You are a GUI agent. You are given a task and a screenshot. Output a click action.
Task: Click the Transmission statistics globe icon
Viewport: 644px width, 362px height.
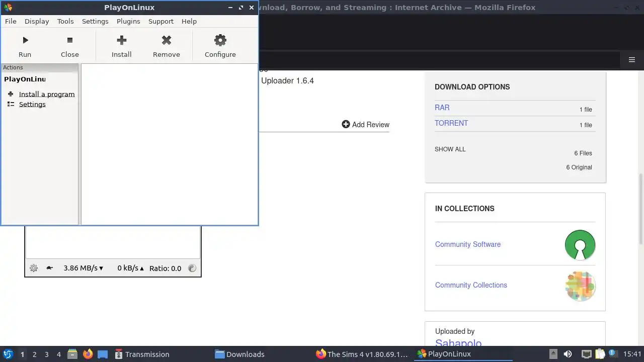pos(192,268)
